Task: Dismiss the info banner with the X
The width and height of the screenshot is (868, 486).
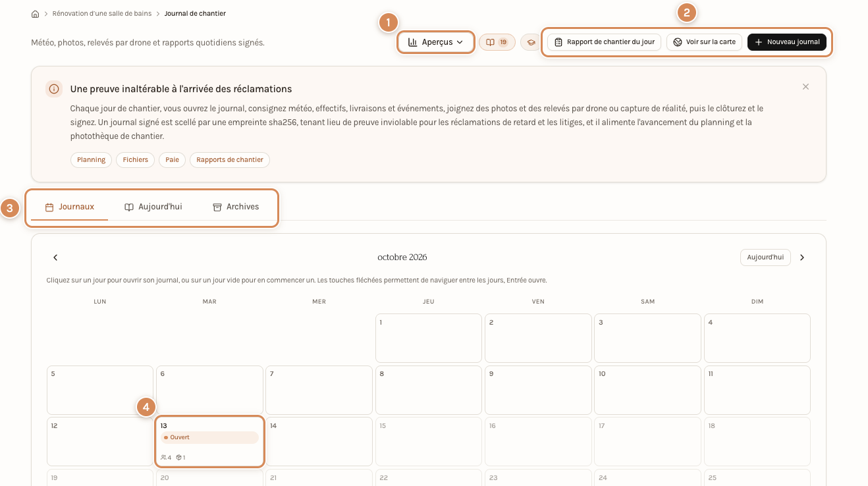Action: [805, 86]
